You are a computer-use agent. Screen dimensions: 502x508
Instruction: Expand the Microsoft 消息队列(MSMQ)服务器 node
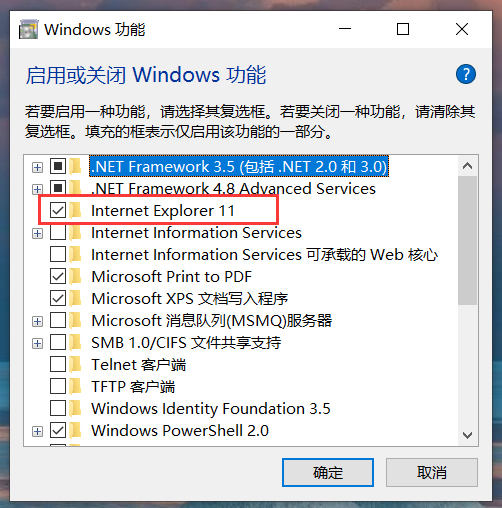[37, 321]
